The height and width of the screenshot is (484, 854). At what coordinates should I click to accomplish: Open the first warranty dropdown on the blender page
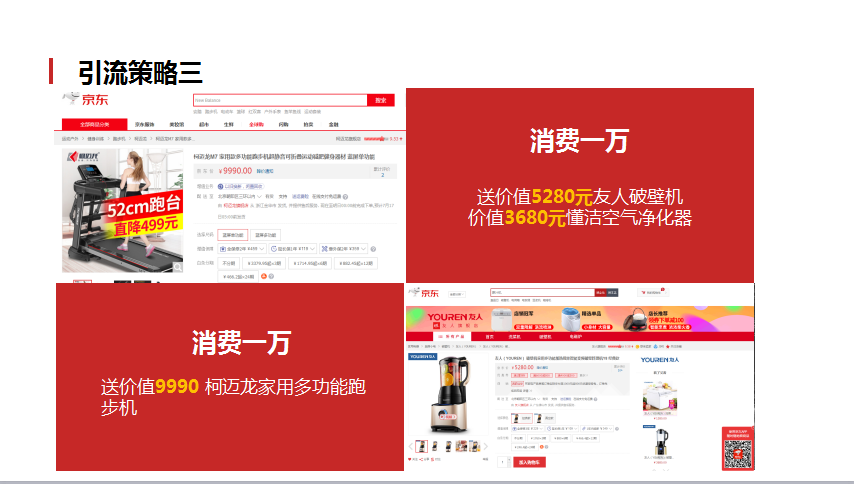click(527, 429)
